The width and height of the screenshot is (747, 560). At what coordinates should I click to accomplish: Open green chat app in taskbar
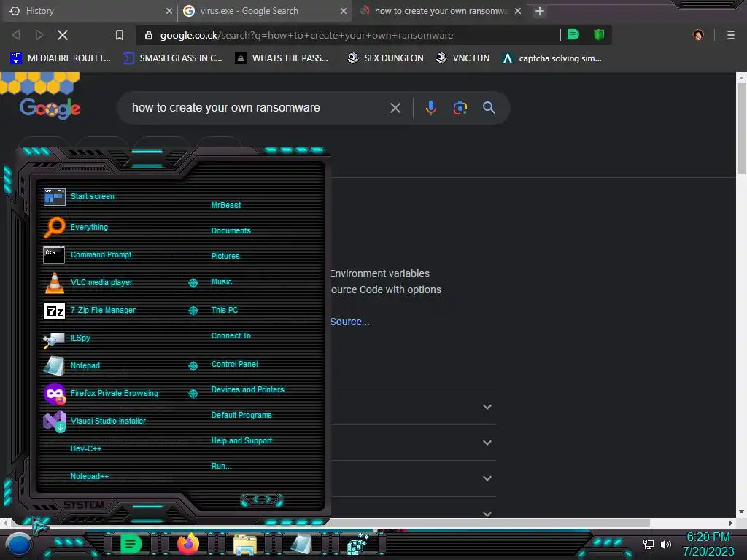pyautogui.click(x=131, y=544)
